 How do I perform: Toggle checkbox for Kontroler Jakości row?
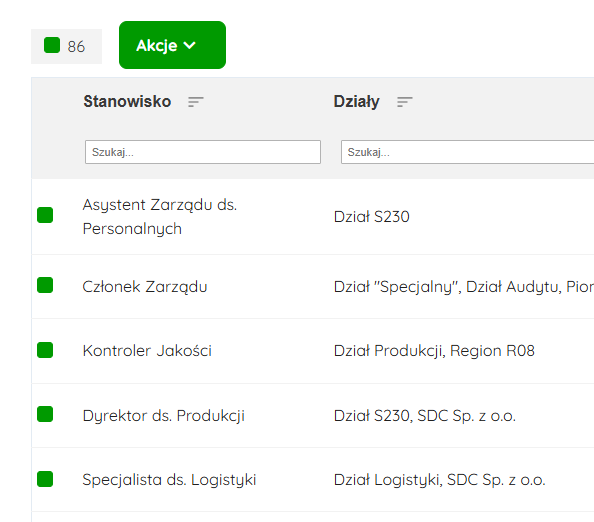(x=45, y=350)
